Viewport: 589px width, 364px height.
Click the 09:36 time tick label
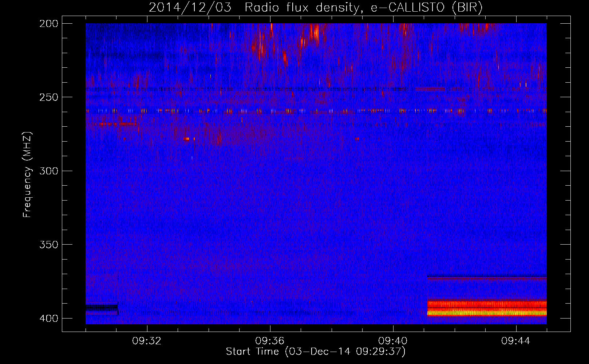point(270,341)
